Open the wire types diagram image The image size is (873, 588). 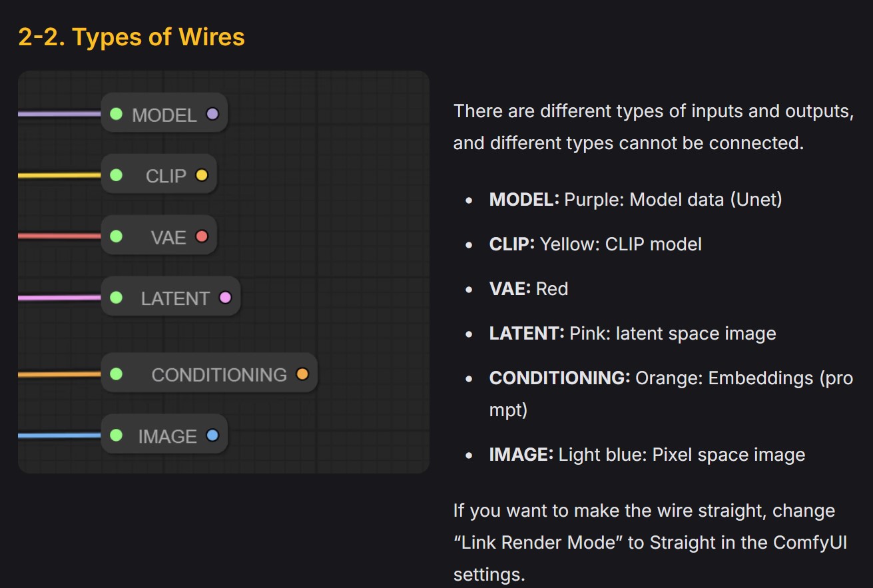[x=224, y=272]
